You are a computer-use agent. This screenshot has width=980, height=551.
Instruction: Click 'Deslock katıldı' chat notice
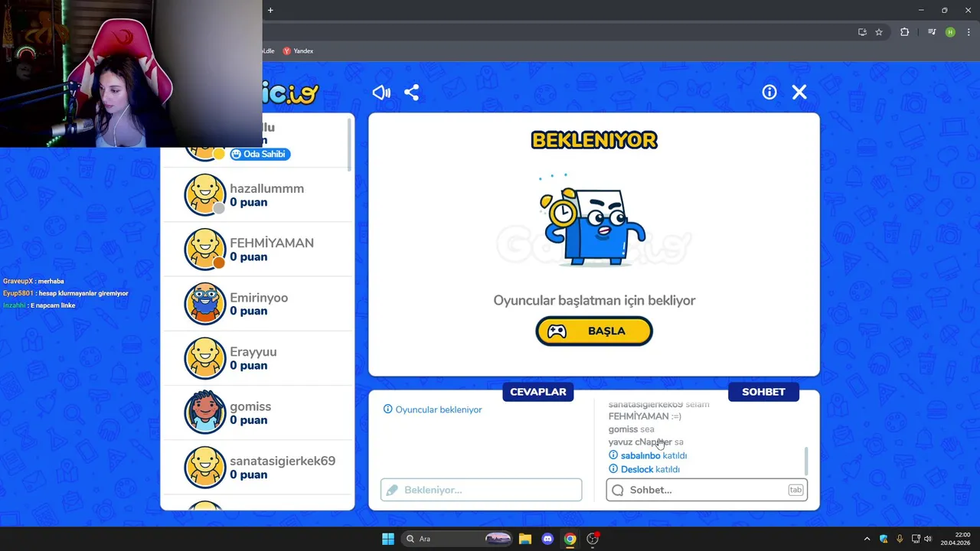click(644, 469)
